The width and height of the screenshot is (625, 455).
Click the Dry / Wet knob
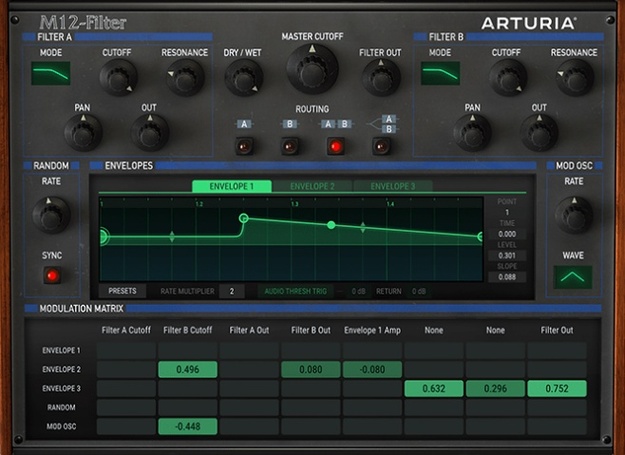click(244, 78)
